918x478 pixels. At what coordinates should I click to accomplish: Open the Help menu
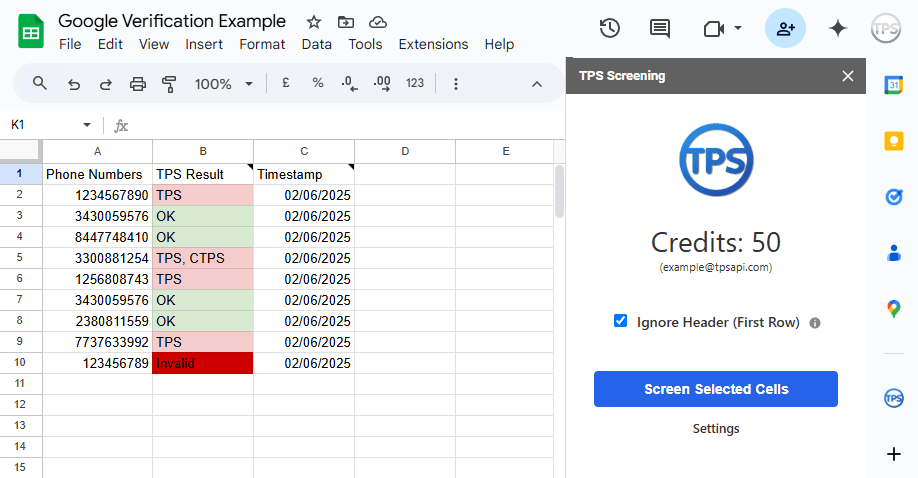pos(499,45)
